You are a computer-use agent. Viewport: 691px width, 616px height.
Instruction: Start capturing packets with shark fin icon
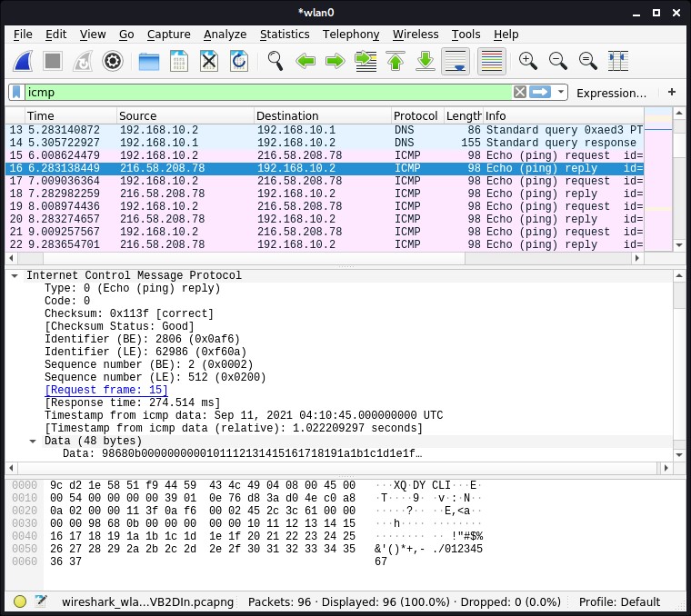click(x=23, y=61)
